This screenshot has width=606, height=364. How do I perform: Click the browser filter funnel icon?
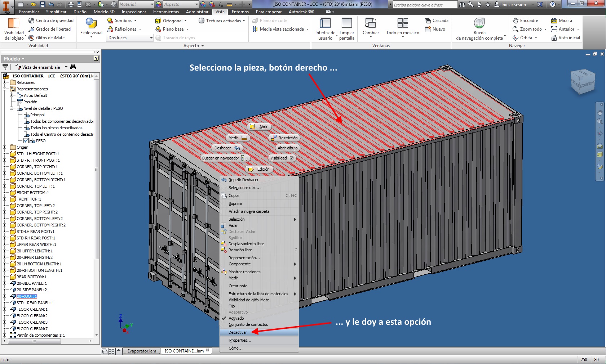[x=5, y=67]
